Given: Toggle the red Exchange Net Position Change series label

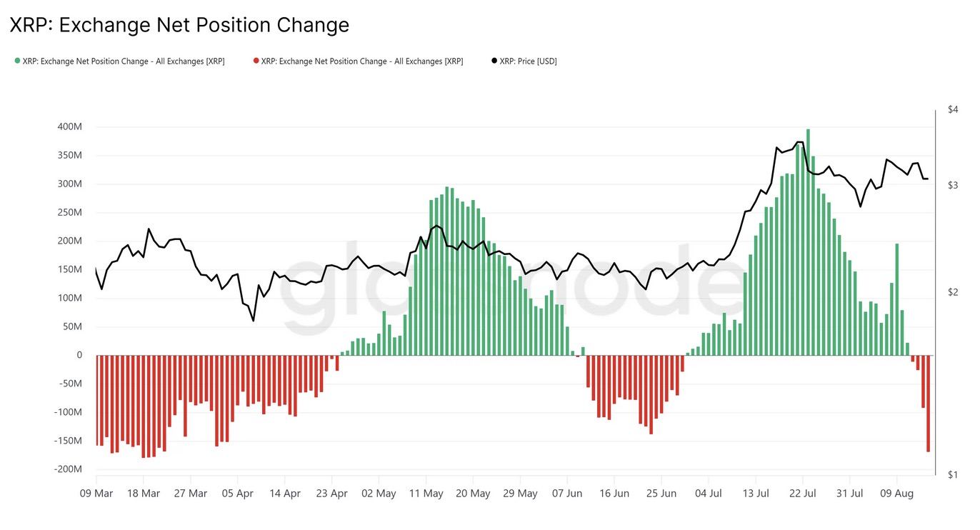Looking at the screenshot, I should click(x=362, y=61).
